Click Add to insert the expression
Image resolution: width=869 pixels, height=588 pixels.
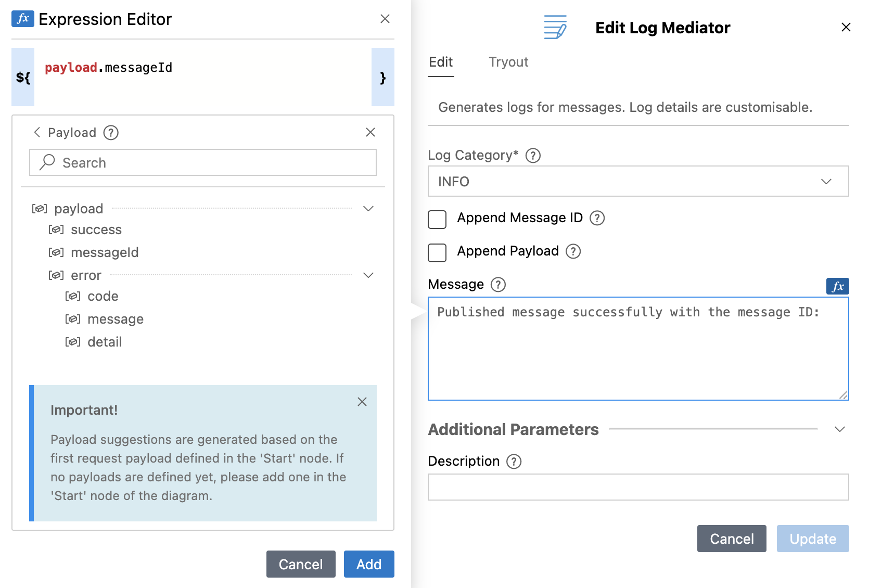369,564
